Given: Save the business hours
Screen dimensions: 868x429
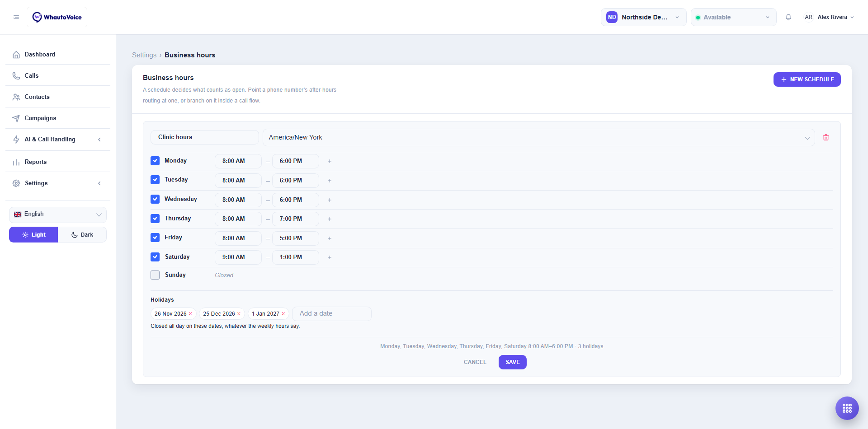Looking at the screenshot, I should coord(513,362).
